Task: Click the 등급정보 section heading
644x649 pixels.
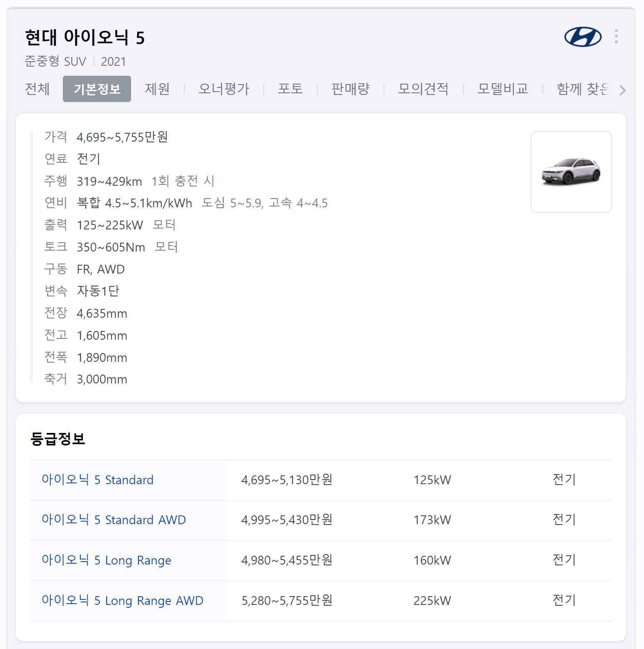Action: (x=58, y=439)
